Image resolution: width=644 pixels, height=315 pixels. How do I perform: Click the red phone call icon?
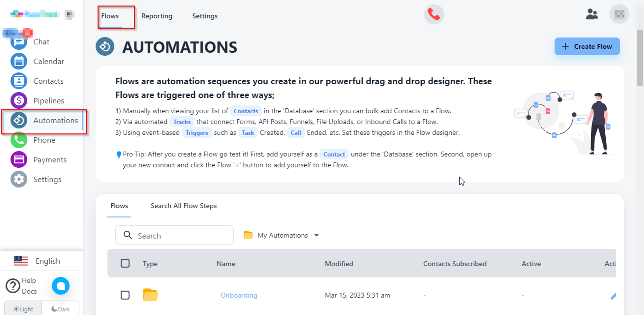tap(434, 14)
